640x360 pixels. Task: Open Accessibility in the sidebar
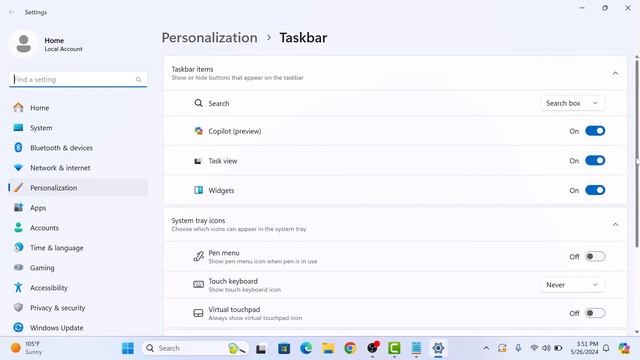click(x=78, y=288)
